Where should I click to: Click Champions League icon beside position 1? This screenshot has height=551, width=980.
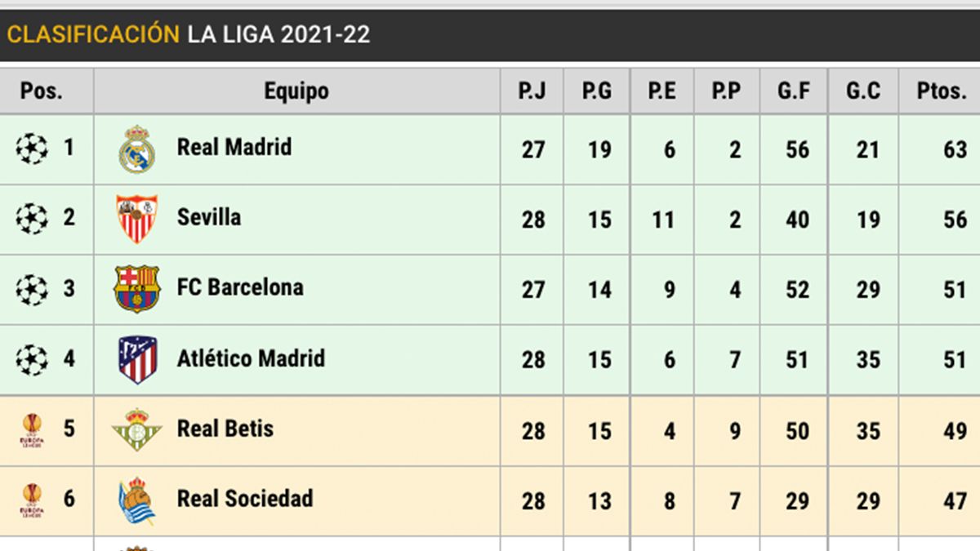(x=32, y=149)
